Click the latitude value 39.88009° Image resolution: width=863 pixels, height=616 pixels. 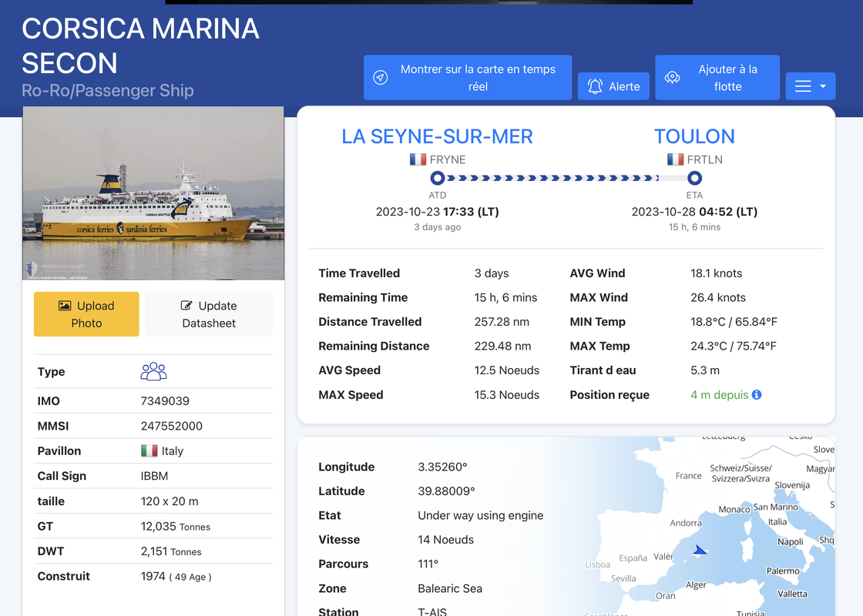[x=446, y=491]
